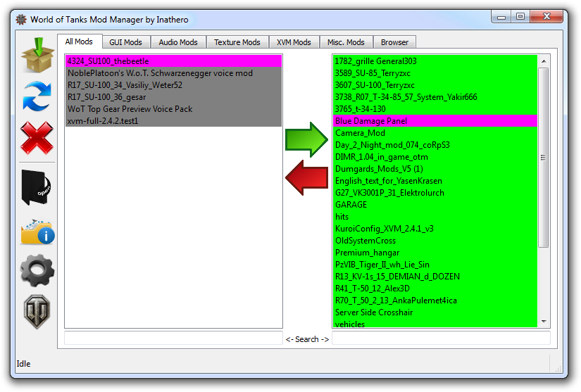Close the Mod Manager window
581x392 pixels.
tap(546, 17)
